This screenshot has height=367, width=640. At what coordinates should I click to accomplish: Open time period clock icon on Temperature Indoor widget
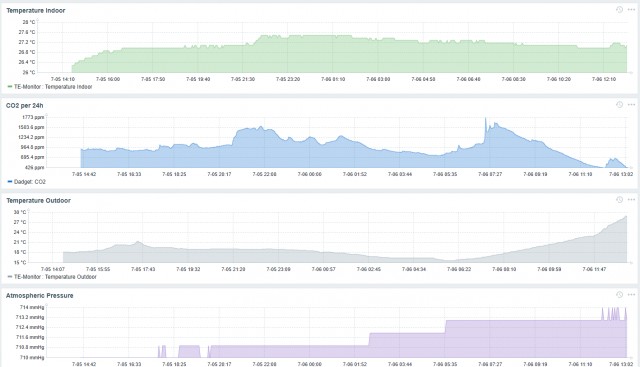click(619, 9)
